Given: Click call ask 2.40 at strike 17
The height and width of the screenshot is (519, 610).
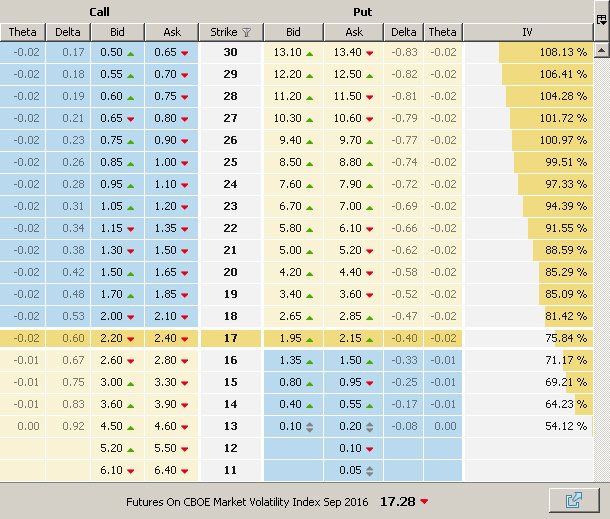Looking at the screenshot, I should [x=171, y=338].
